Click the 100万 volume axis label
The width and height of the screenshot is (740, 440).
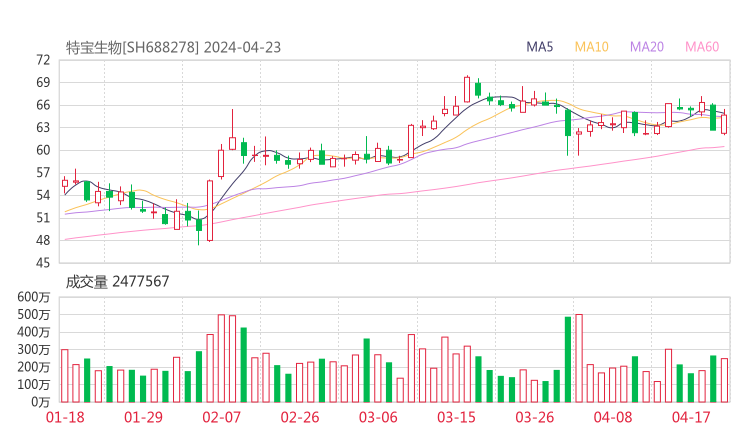tap(34, 385)
